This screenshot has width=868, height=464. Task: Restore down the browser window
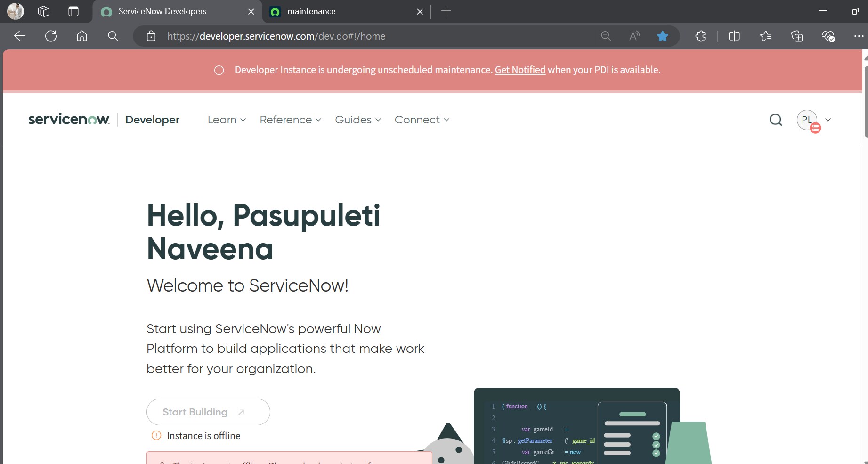[855, 11]
